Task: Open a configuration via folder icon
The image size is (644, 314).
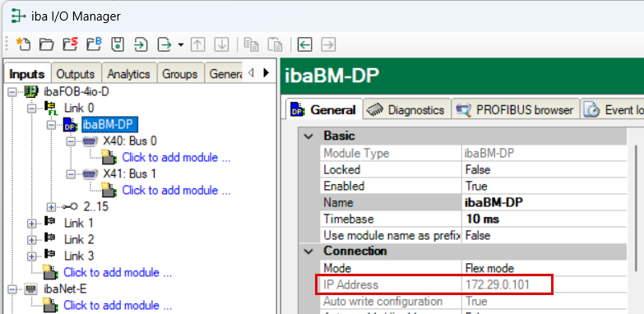Action: [46, 44]
